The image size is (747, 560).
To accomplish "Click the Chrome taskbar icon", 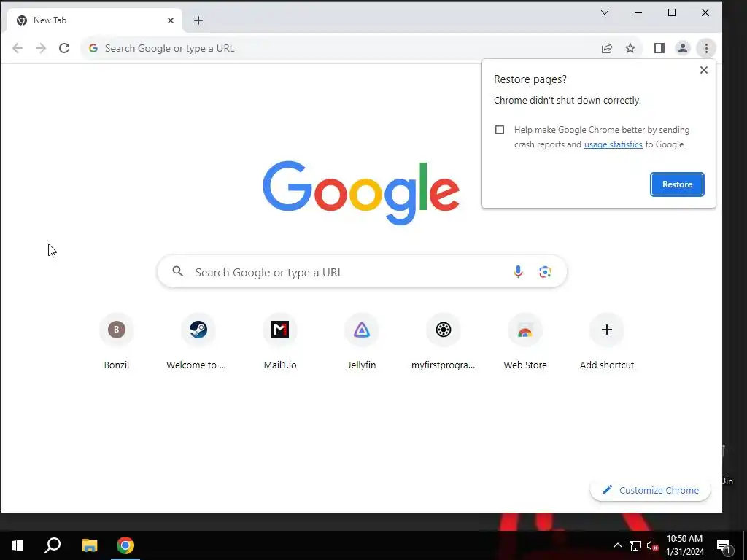I will (125, 545).
